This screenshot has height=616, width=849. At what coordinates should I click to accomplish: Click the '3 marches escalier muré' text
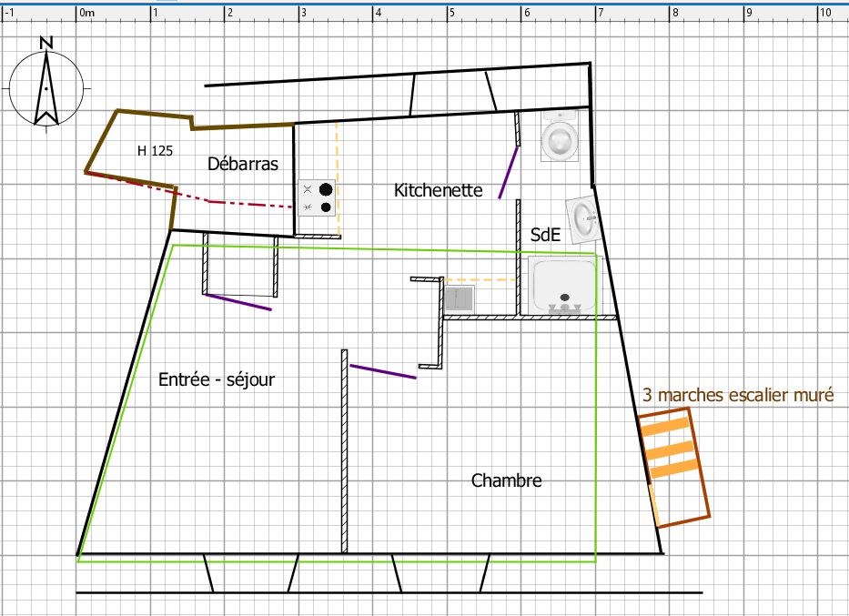pyautogui.click(x=738, y=395)
